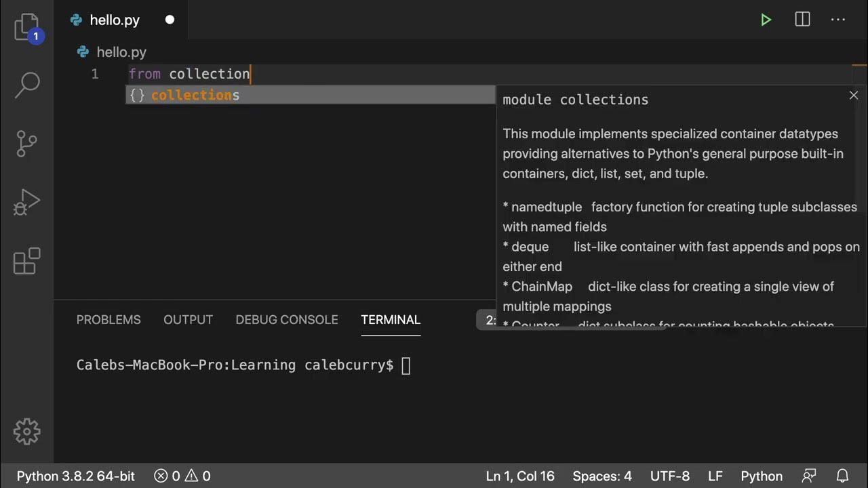Accept the collections autocomplete suggestion
Screen dimensions: 868x488
pyautogui.click(x=195, y=96)
